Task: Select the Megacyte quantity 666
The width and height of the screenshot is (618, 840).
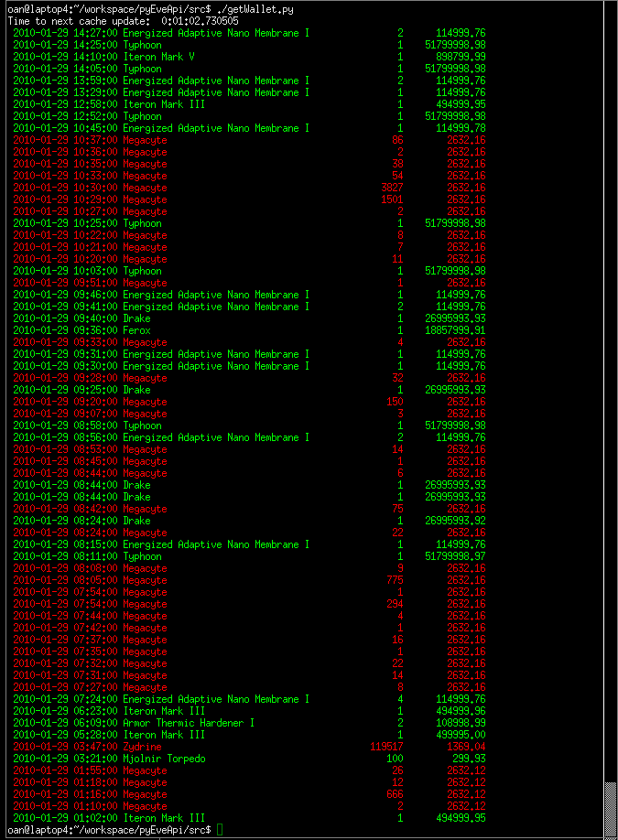Action: [395, 794]
